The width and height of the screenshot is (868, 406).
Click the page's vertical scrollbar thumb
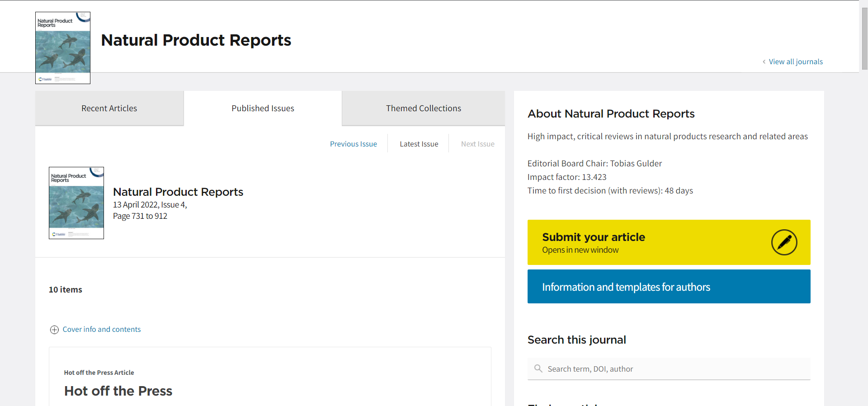coord(864,38)
